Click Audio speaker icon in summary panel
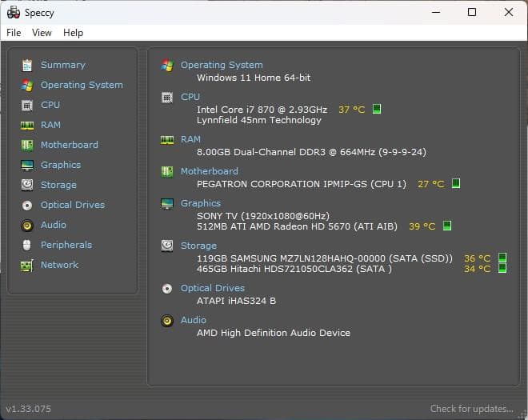This screenshot has width=528, height=420. [167, 321]
